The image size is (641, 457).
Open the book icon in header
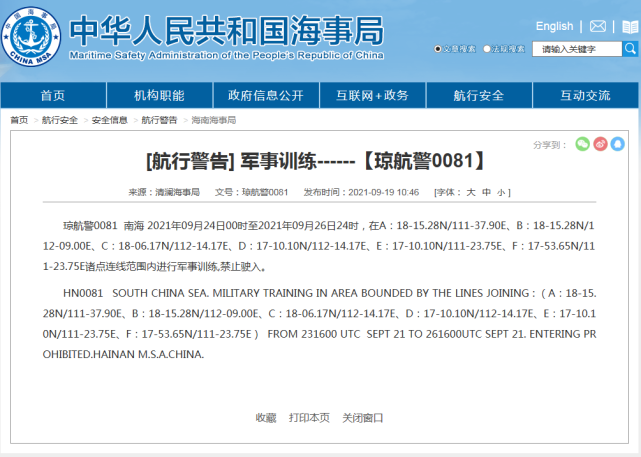click(x=630, y=27)
